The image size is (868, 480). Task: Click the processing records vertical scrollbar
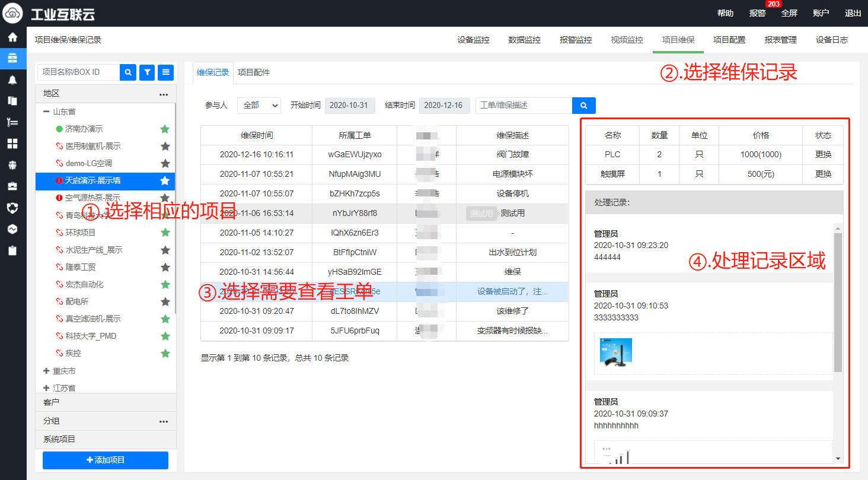[838, 303]
